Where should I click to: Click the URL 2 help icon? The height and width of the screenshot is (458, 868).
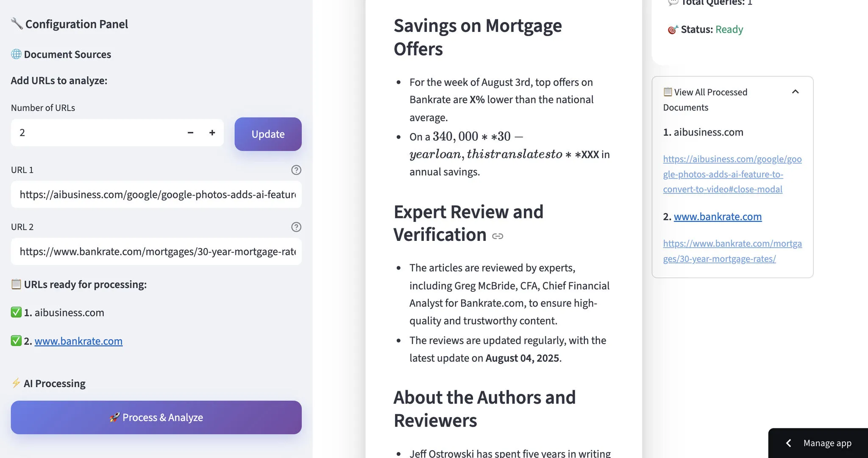tap(296, 227)
